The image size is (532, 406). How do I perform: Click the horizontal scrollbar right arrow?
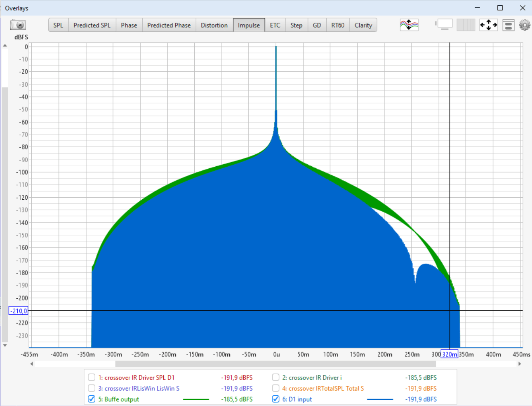(x=520, y=364)
